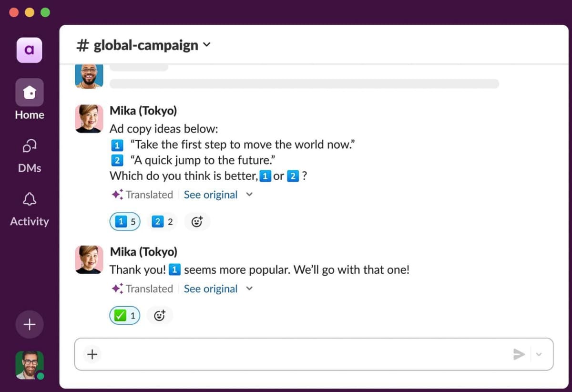
Task: Open Mika (Tokyo)'s profile by clicking her name
Action: click(143, 110)
